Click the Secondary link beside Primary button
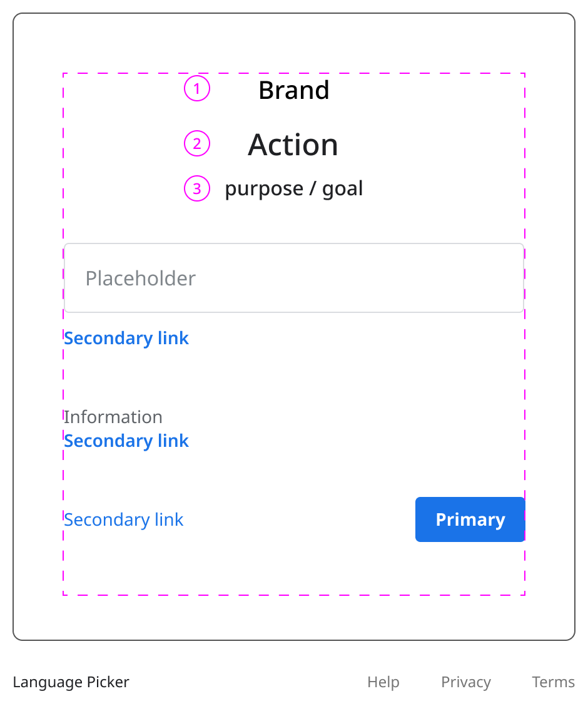The image size is (588, 721). pos(124,519)
